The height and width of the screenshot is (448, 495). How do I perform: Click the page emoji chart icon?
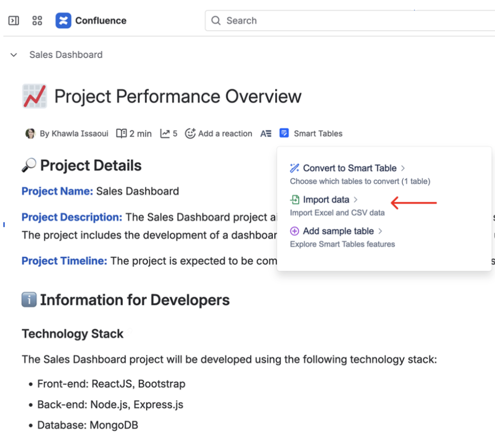coord(35,96)
